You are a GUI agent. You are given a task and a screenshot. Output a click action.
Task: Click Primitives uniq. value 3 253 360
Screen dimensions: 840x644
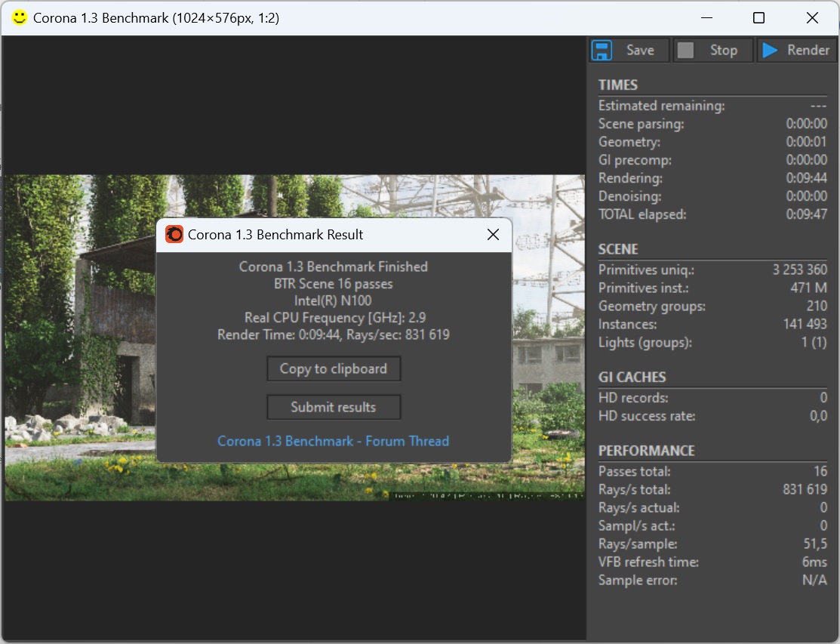tap(800, 270)
